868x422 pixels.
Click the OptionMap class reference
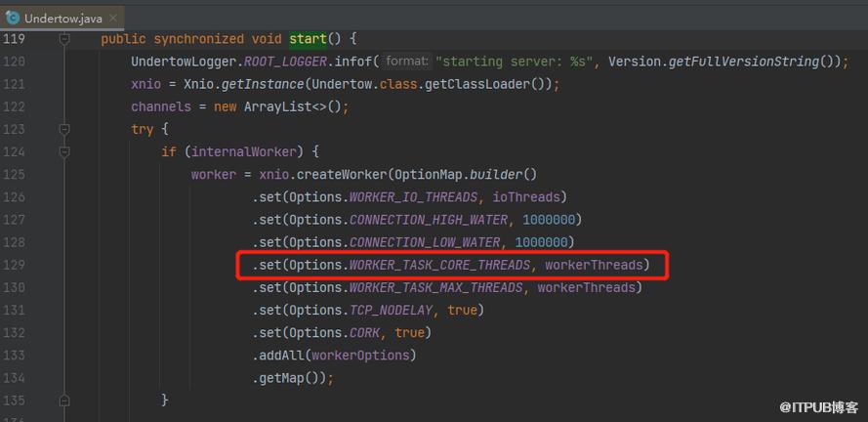click(x=427, y=175)
